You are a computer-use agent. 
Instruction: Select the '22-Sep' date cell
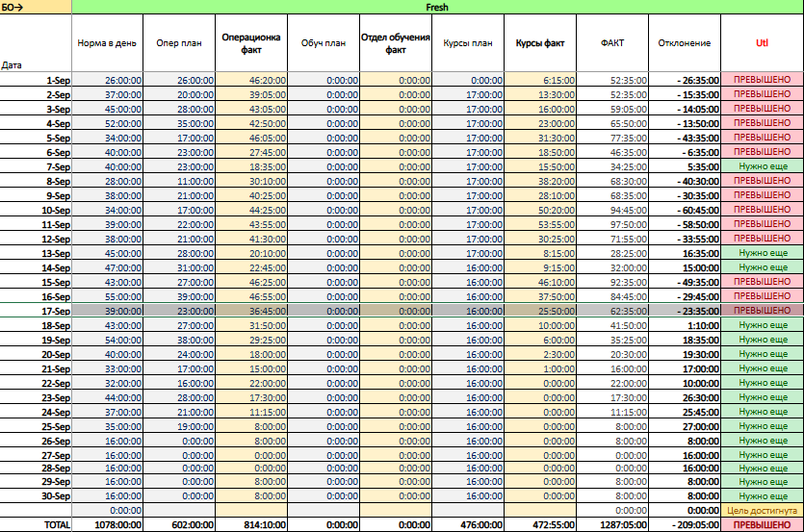[x=36, y=384]
